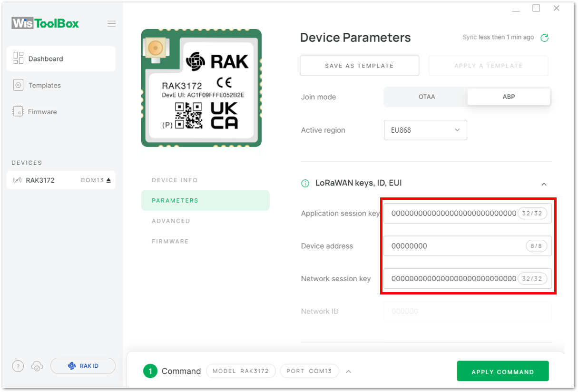Click the DEVICES section label
This screenshot has width=578, height=392.
[x=27, y=163]
